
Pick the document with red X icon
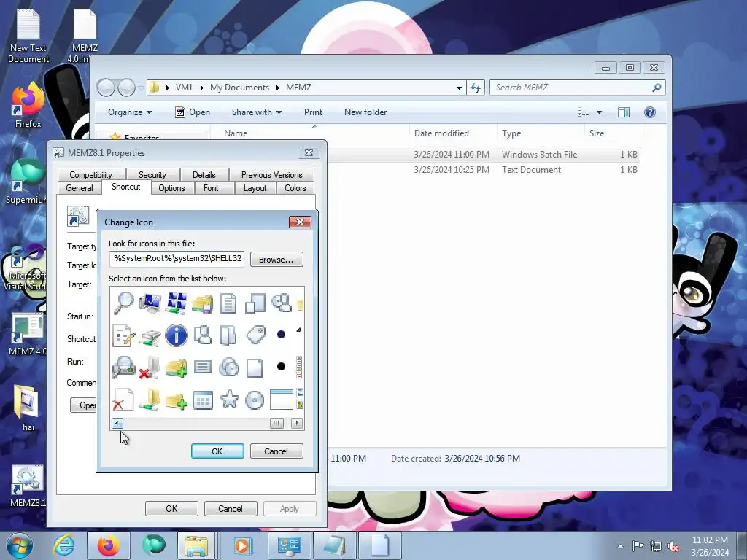[123, 400]
